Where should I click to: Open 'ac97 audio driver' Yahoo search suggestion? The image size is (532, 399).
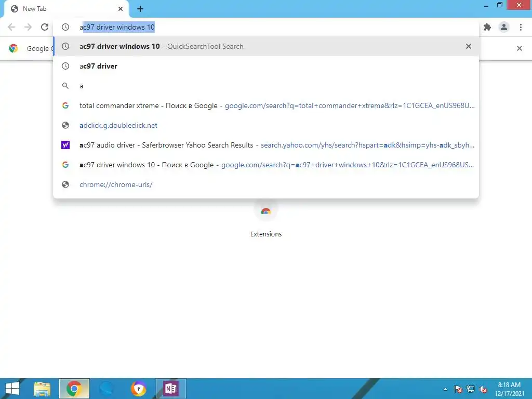(266, 145)
